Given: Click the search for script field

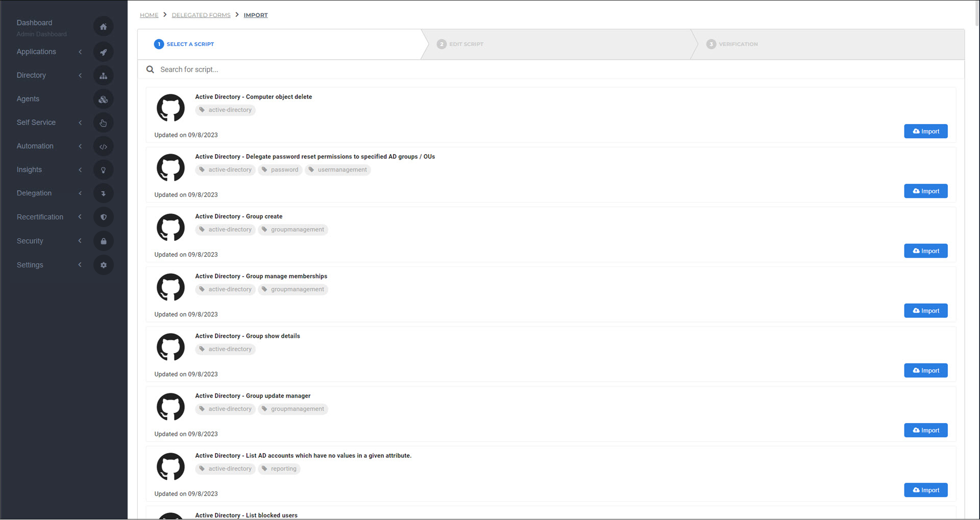Looking at the screenshot, I should pos(357,69).
